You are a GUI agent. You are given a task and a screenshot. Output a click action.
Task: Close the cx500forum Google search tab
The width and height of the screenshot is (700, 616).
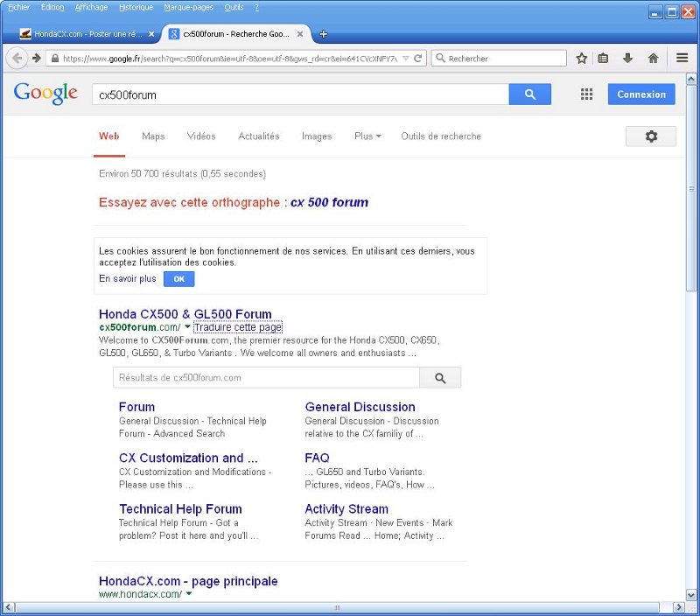click(x=300, y=34)
